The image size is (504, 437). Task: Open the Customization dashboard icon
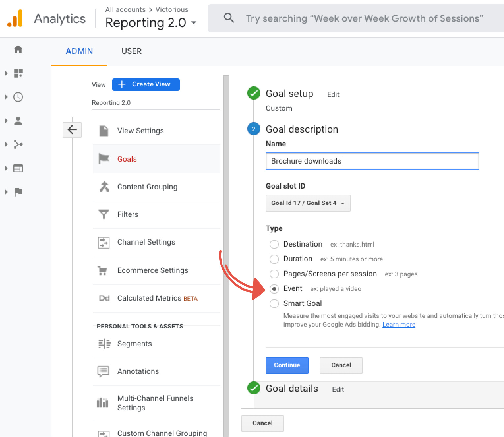pos(18,73)
